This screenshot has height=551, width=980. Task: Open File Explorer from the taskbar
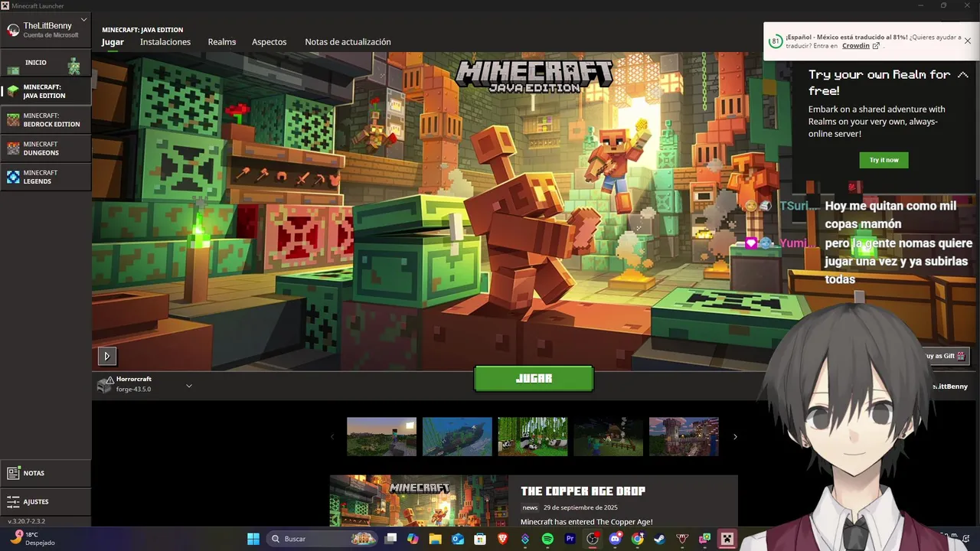(435, 539)
